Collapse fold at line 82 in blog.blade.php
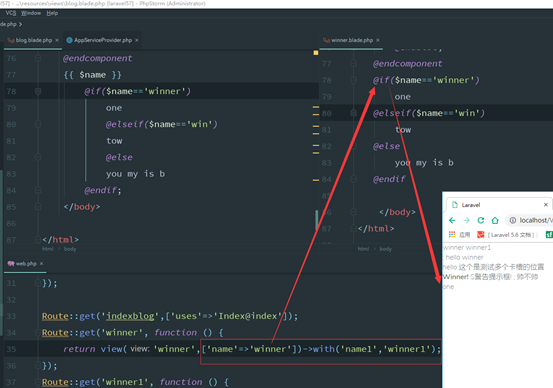 (x=38, y=157)
